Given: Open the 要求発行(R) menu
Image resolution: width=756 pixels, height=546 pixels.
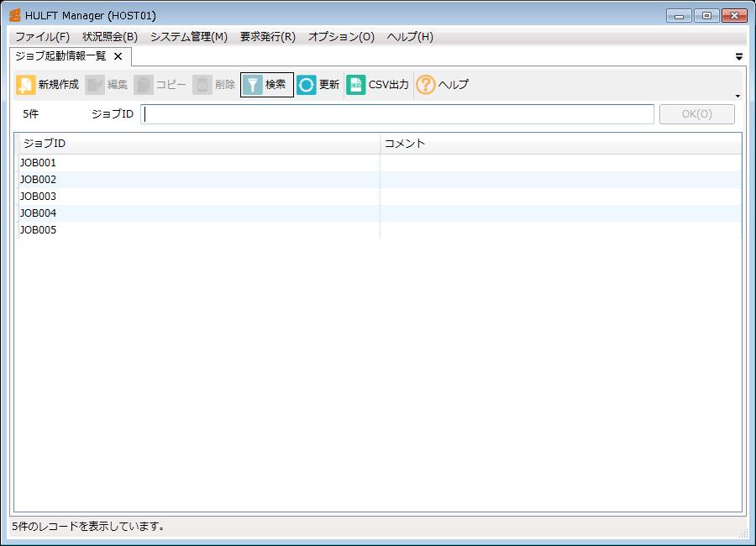Looking at the screenshot, I should point(267,37).
